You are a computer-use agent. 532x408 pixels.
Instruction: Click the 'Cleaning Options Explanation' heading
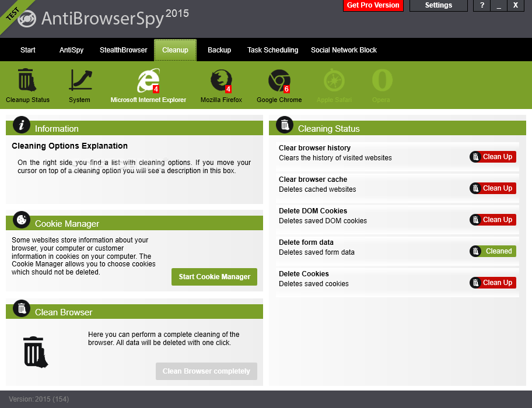[69, 146]
